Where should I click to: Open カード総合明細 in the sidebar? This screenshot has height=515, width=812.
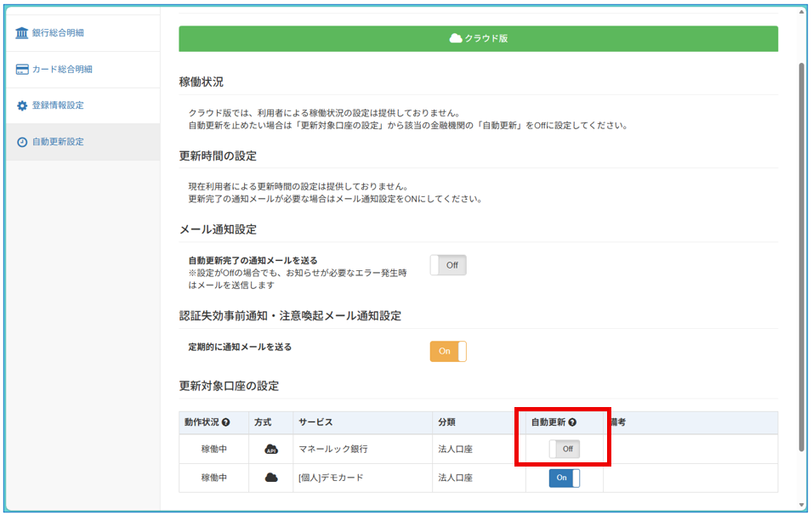82,70
